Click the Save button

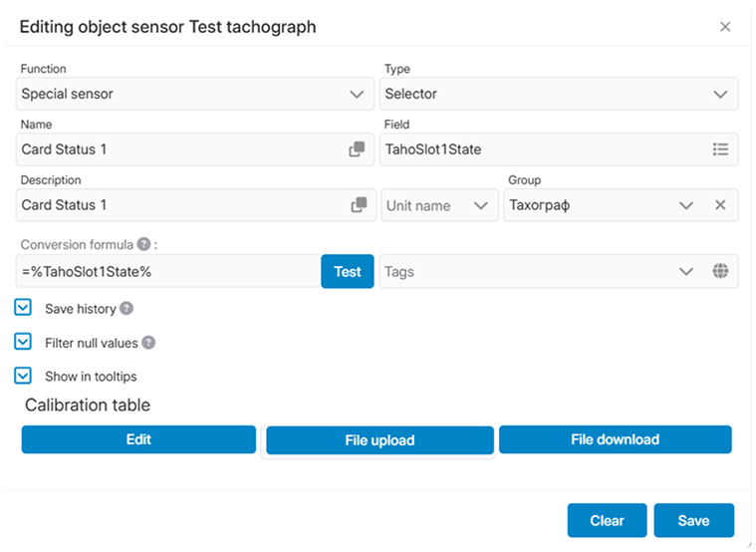[693, 520]
